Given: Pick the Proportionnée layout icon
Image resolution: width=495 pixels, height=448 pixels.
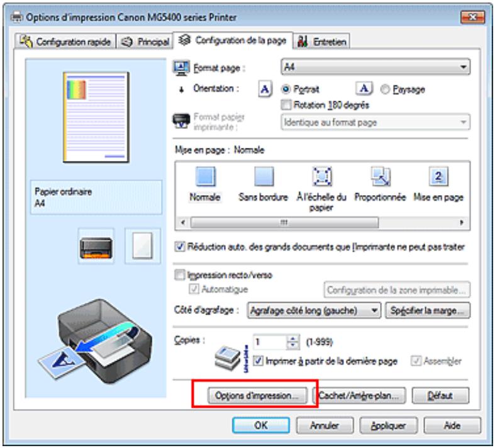Looking at the screenshot, I should click(x=381, y=176).
